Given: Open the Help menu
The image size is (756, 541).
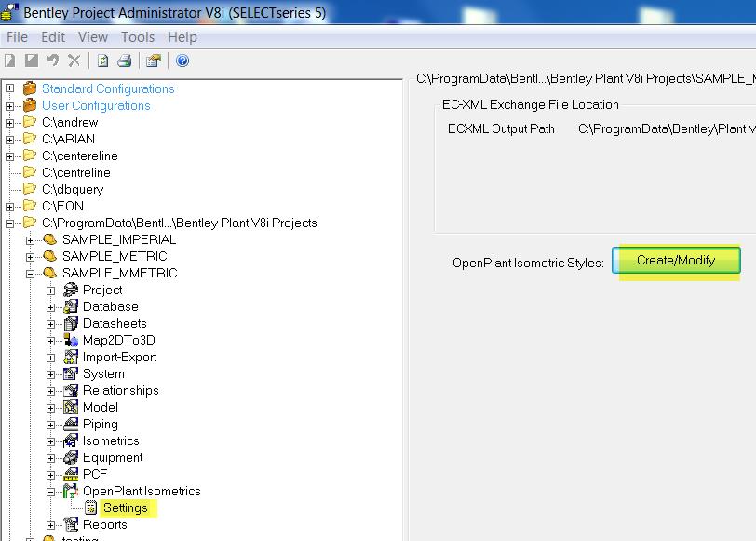Looking at the screenshot, I should tap(182, 37).
